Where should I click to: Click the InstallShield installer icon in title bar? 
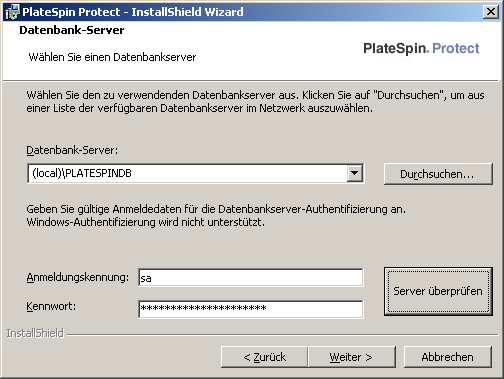[x=13, y=12]
